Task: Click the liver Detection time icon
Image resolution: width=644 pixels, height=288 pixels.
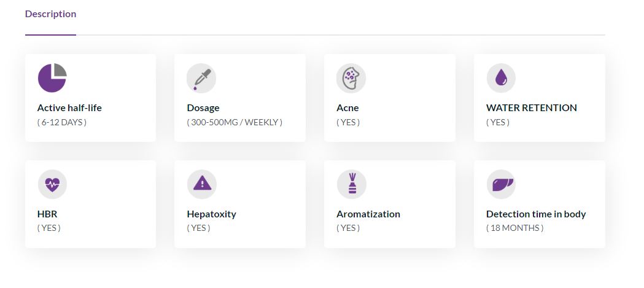Action: click(501, 184)
